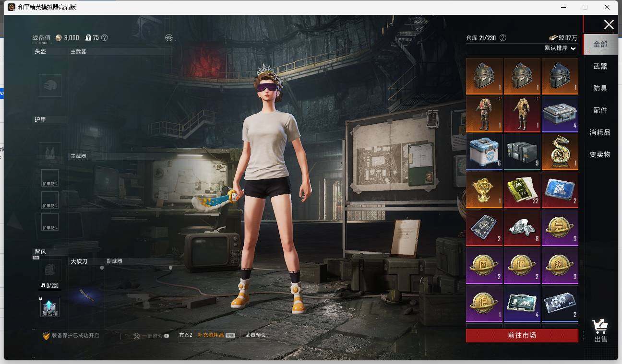Select the golden trophy figurine item
Image resolution: width=622 pixels, height=364 pixels.
click(x=484, y=189)
